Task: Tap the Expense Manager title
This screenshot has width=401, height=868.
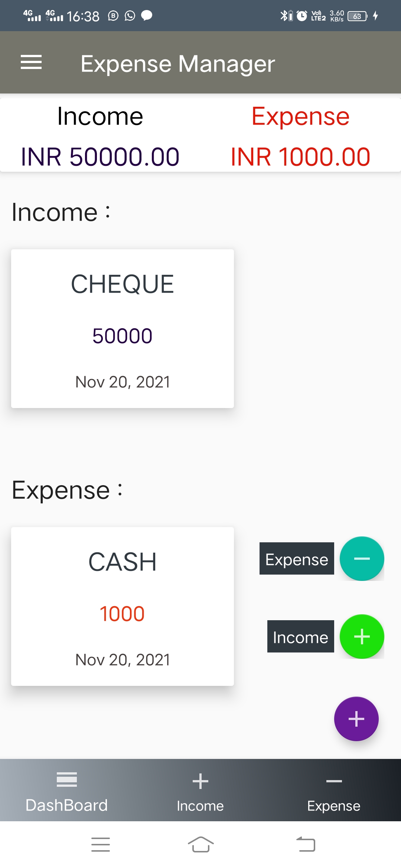Action: click(x=178, y=63)
